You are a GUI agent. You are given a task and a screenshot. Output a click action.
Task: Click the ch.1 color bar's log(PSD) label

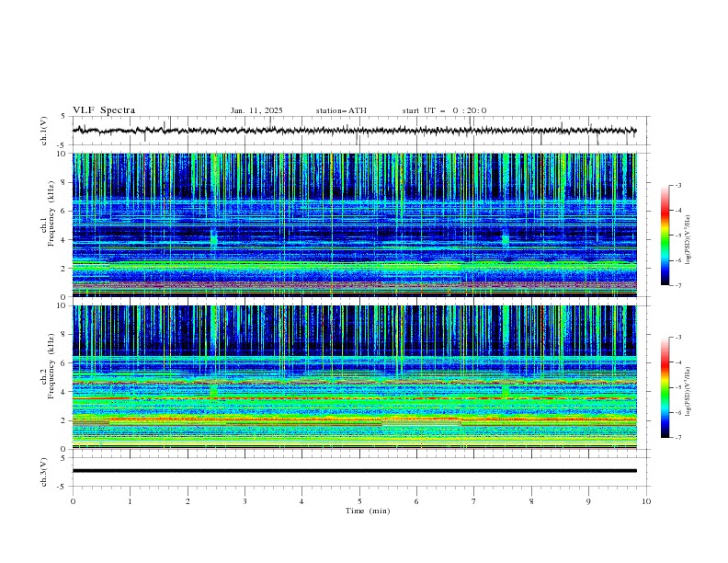coord(688,240)
